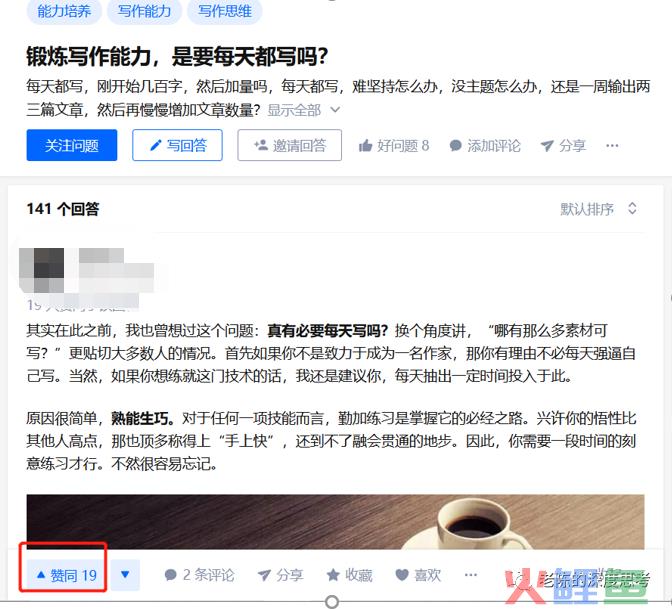
Task: Click the heart icon to 喜欢 the answer
Action: coord(402,574)
